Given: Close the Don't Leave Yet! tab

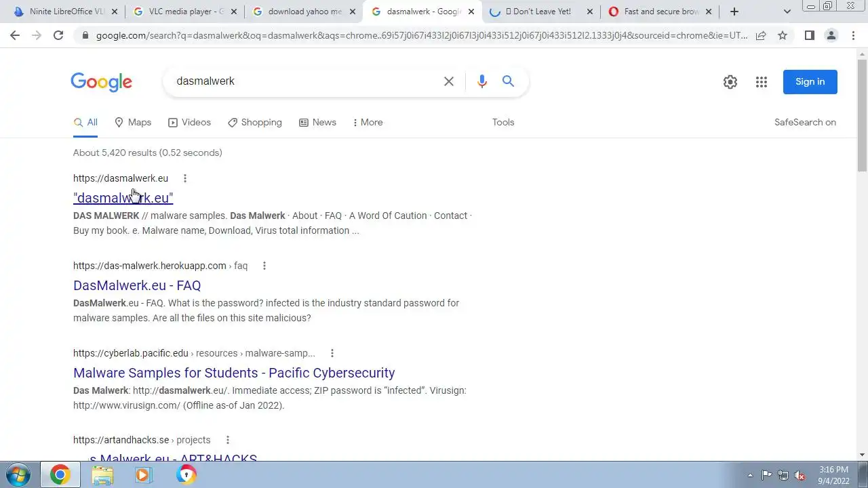Looking at the screenshot, I should [x=590, y=12].
